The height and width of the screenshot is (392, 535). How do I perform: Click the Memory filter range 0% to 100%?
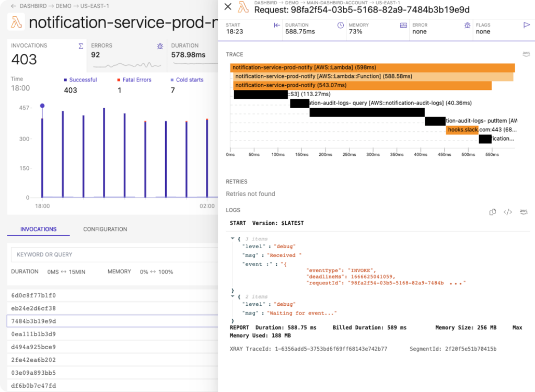coord(156,272)
